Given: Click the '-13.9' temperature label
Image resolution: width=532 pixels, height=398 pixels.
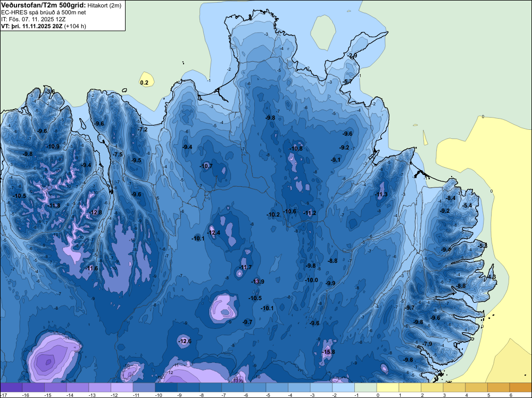Looking at the screenshot, I should click(x=257, y=281).
